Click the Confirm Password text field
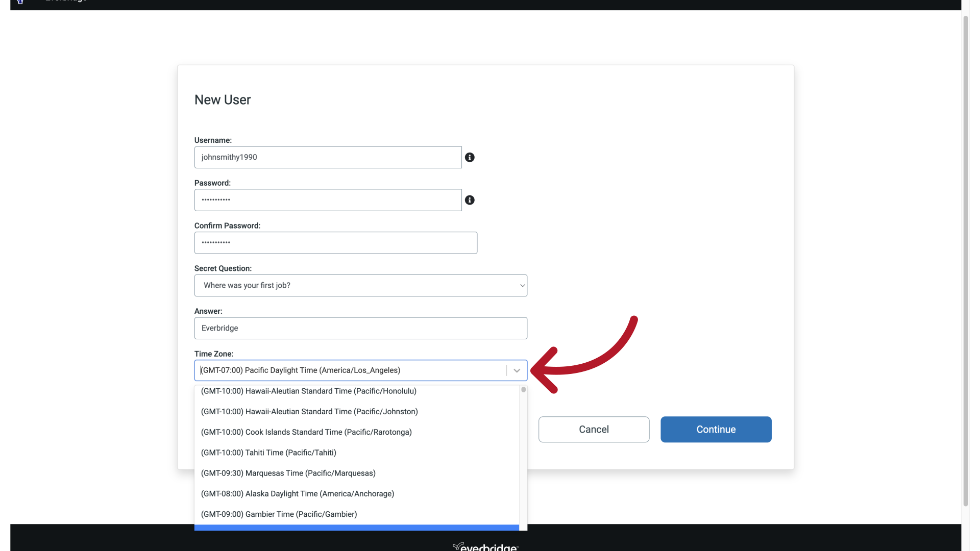This screenshot has height=551, width=980. tap(335, 242)
